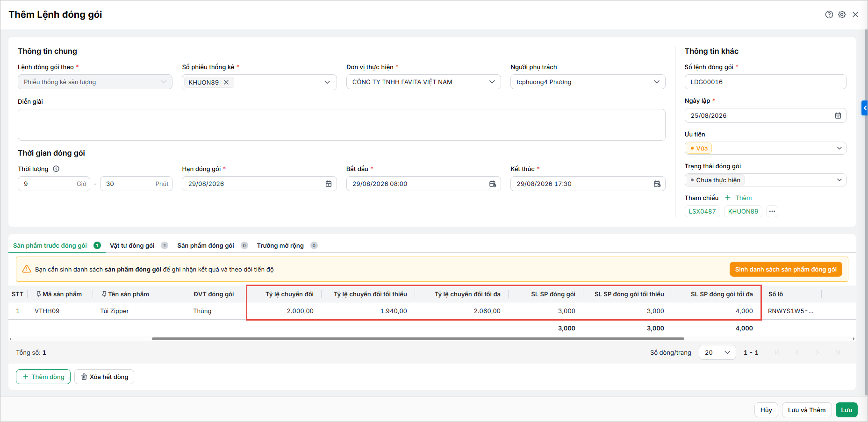Open date-time picker for Kết thúc
This screenshot has height=422, width=868.
(657, 184)
